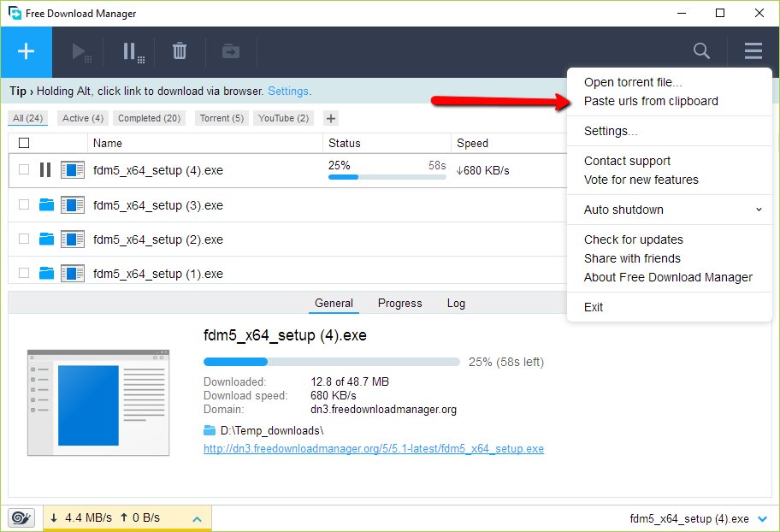Select the fdm5_x64_setup (2).exe file name

pyautogui.click(x=157, y=239)
